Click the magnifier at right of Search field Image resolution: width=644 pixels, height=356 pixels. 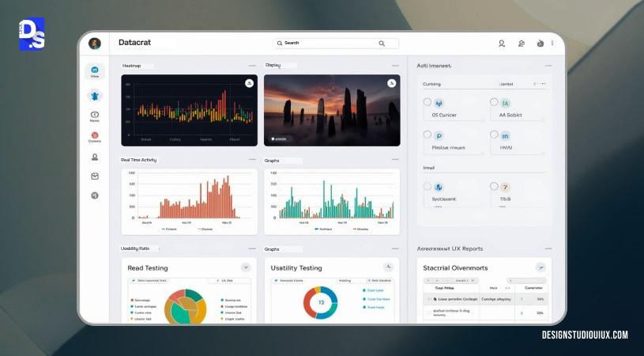point(382,44)
